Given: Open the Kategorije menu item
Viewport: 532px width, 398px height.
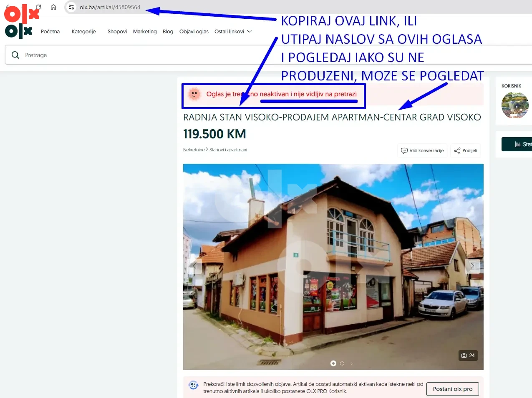Looking at the screenshot, I should click(x=83, y=32).
